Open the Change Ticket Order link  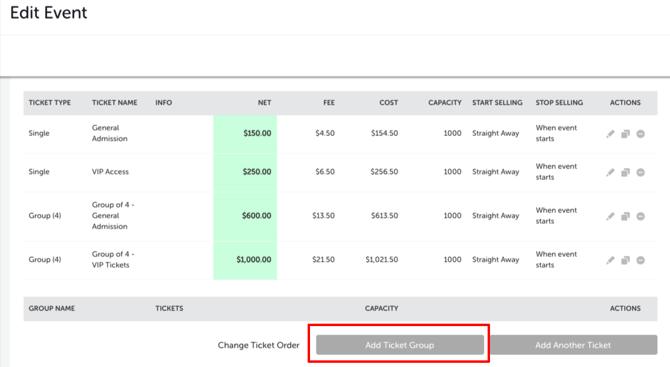(x=259, y=345)
